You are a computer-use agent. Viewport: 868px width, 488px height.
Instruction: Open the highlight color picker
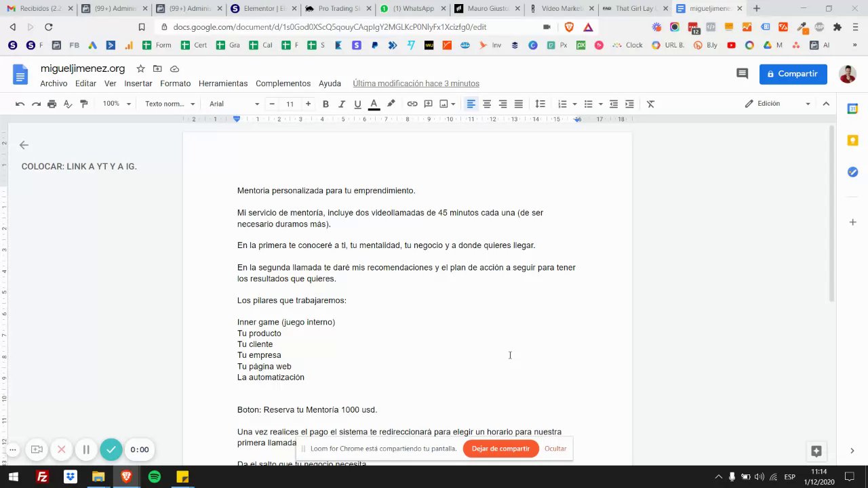[391, 104]
